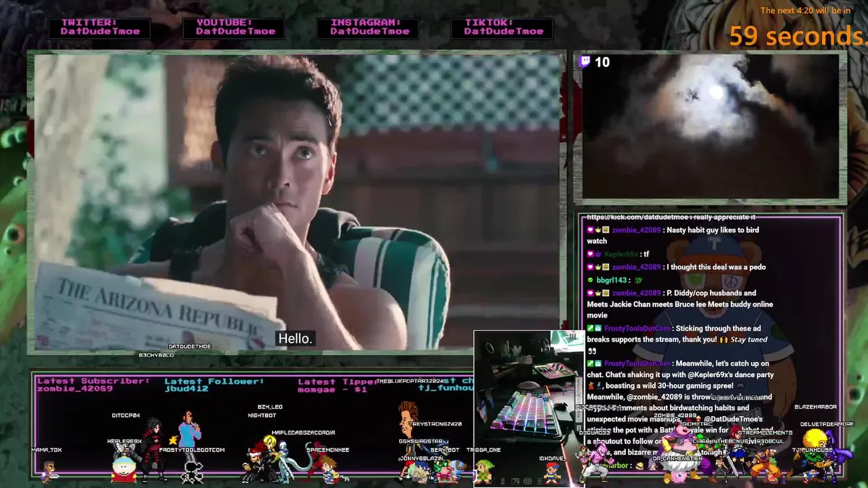The height and width of the screenshot is (488, 868).
Task: Click the '59 seconds.' countdown text
Action: pos(798,35)
